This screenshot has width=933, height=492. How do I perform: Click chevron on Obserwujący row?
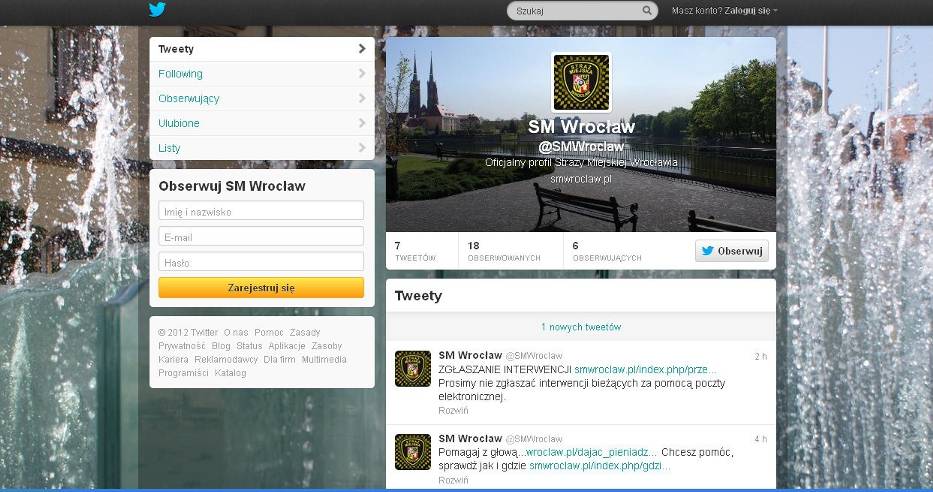click(x=362, y=98)
